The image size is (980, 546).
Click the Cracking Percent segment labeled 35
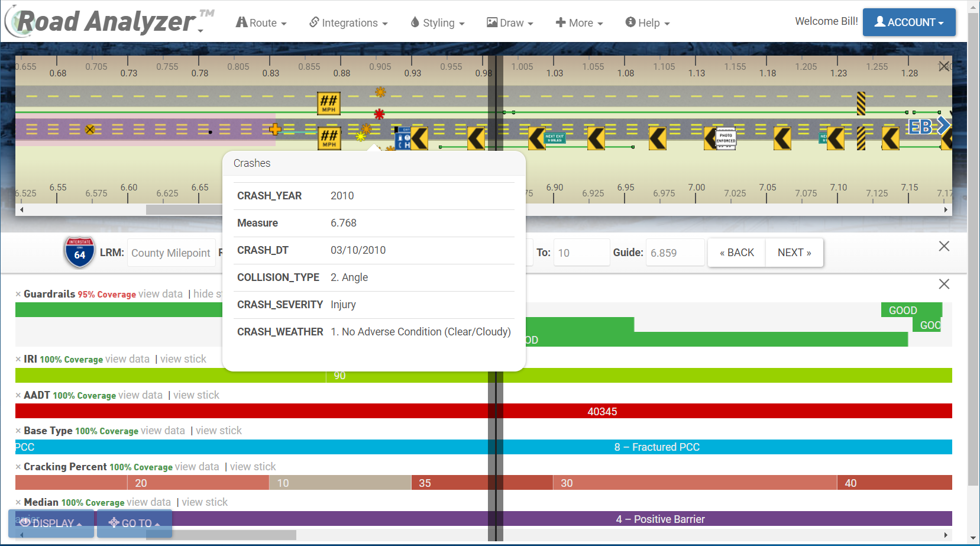coord(482,483)
